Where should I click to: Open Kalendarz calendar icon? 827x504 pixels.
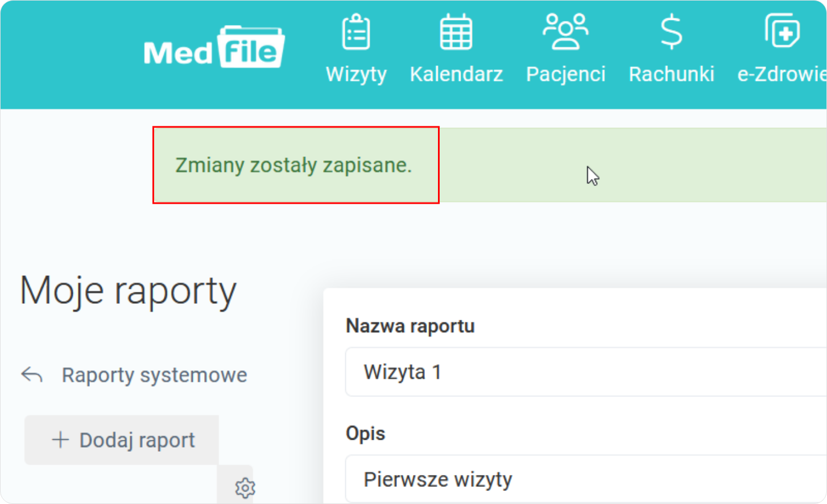(456, 32)
